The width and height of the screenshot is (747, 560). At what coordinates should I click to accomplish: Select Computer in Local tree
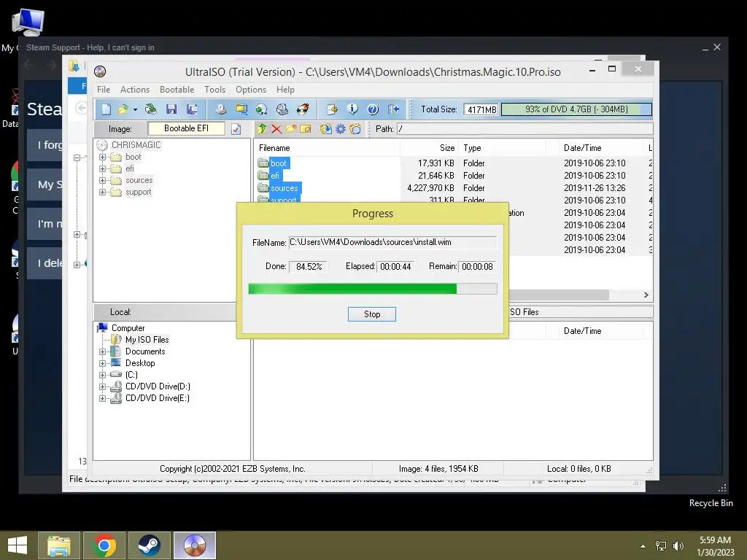click(128, 328)
